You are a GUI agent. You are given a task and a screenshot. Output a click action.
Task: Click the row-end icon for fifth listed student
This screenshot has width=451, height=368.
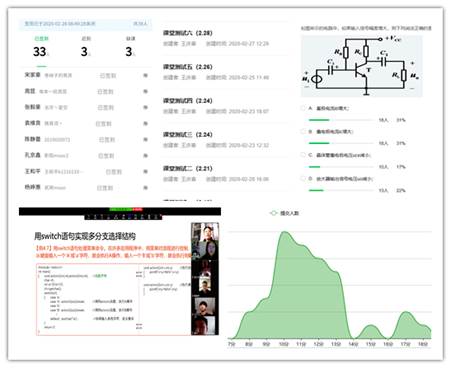[x=145, y=139]
